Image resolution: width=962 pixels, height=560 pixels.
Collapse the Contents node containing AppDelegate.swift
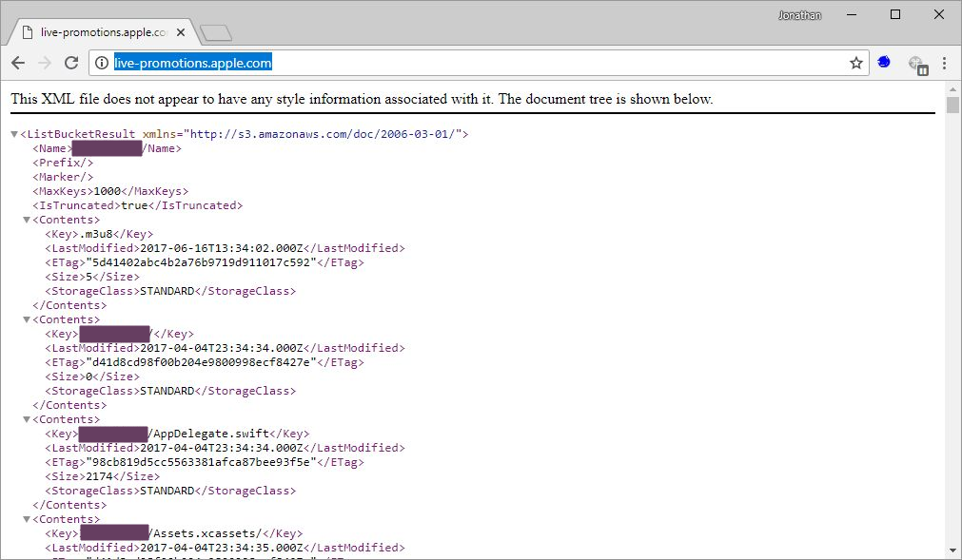click(x=27, y=419)
